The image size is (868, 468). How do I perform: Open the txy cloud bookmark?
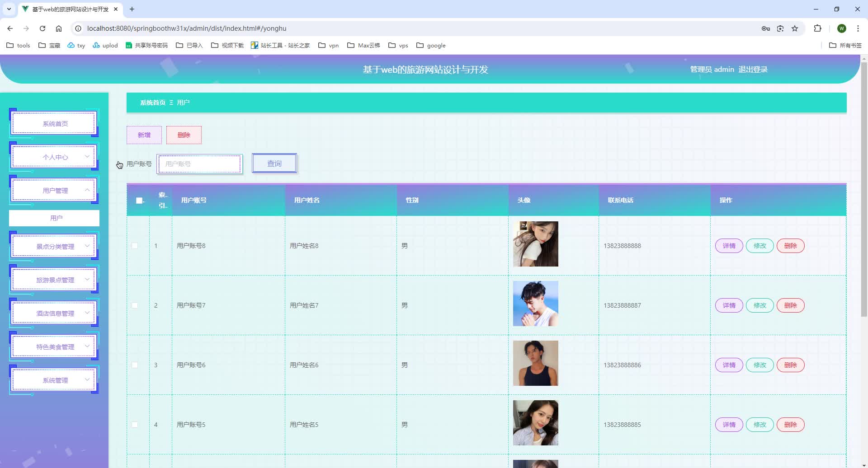(76, 45)
